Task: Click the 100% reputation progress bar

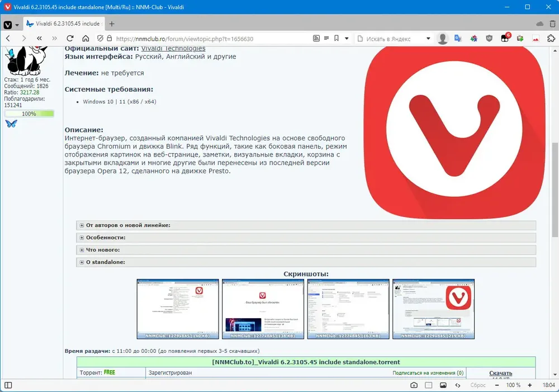Action: click(x=29, y=114)
